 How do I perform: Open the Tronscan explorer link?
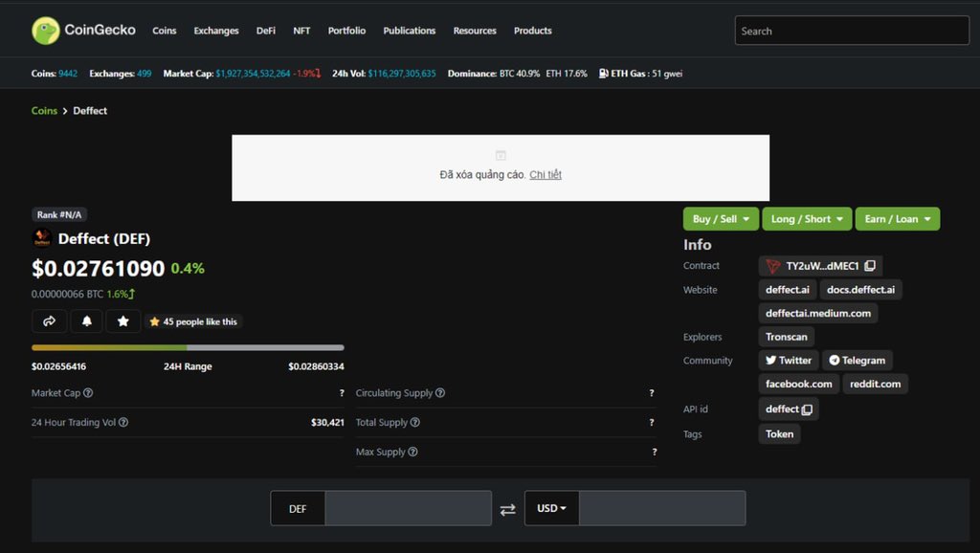[x=787, y=337]
